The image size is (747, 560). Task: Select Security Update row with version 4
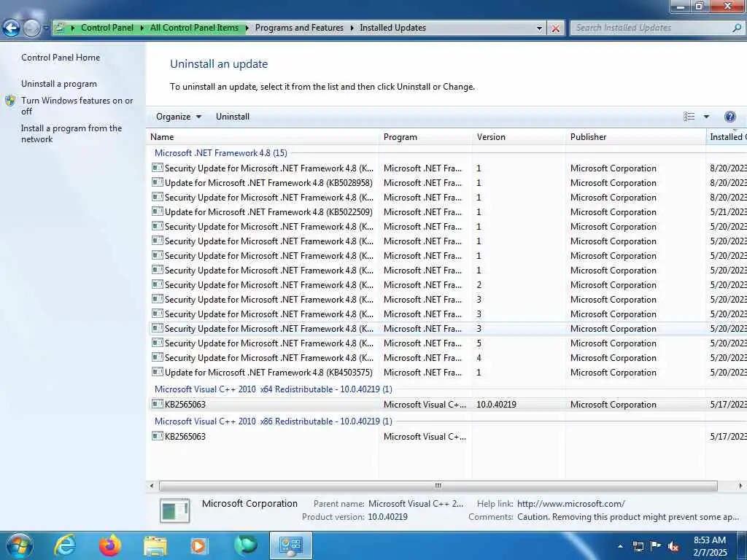click(x=448, y=358)
